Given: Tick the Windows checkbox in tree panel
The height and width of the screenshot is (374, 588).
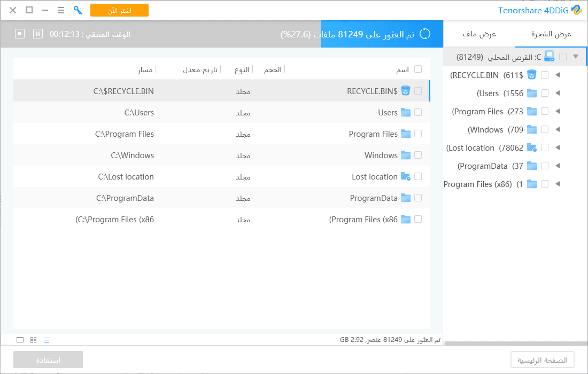Looking at the screenshot, I should point(545,129).
